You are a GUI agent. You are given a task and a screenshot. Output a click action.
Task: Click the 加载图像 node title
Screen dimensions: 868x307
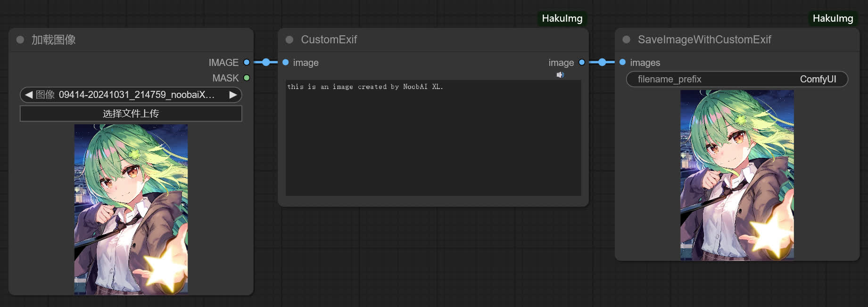(x=54, y=40)
